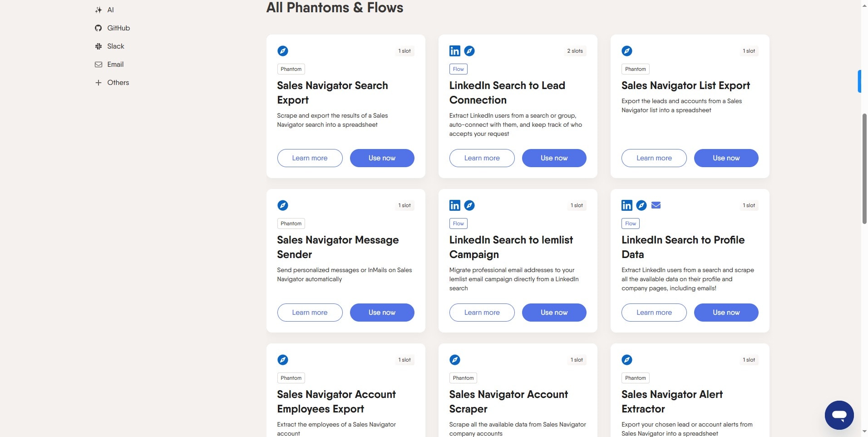This screenshot has width=868, height=437.
Task: Open LinkedIn Search to Lead Connection title
Action: pos(507,93)
